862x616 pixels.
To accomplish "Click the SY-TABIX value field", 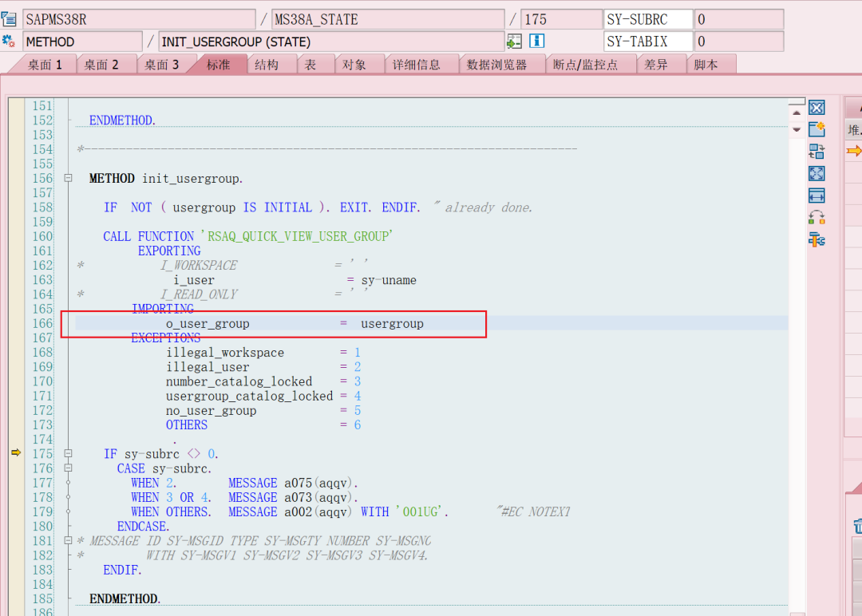I will click(739, 41).
